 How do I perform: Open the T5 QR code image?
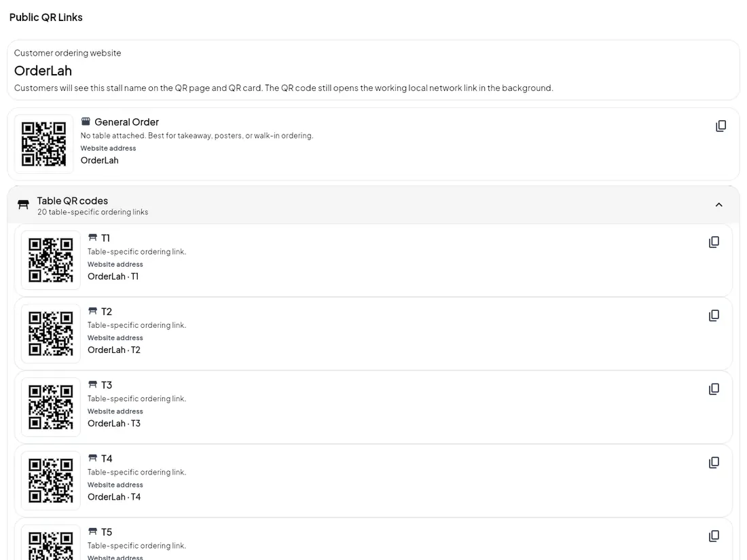pyautogui.click(x=51, y=543)
